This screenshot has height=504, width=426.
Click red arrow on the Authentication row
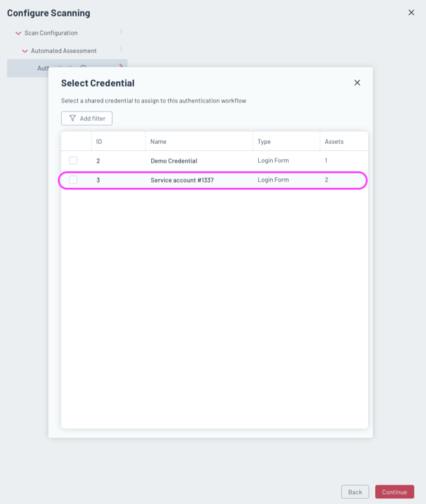click(121, 66)
